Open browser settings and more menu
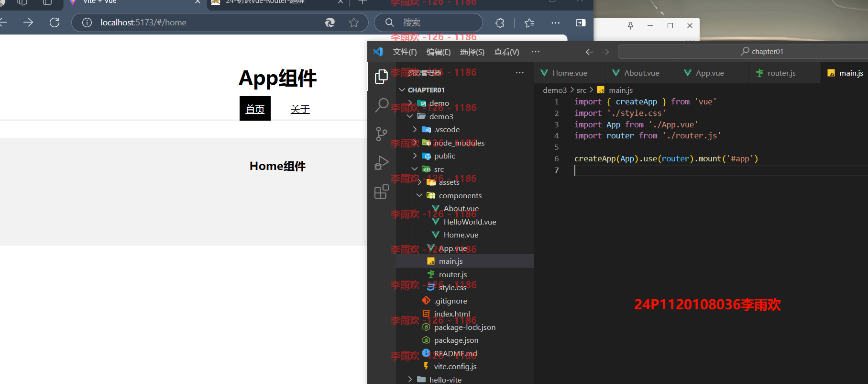868x384 pixels. pos(555,23)
